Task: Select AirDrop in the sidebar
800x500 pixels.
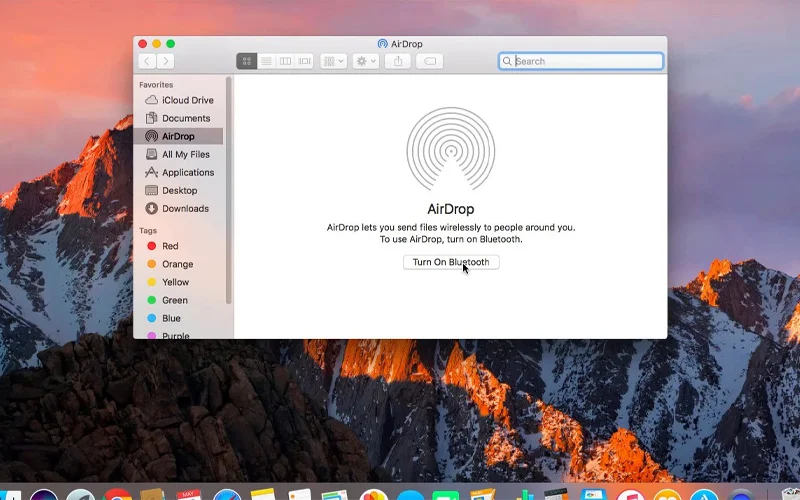Action: pyautogui.click(x=179, y=136)
